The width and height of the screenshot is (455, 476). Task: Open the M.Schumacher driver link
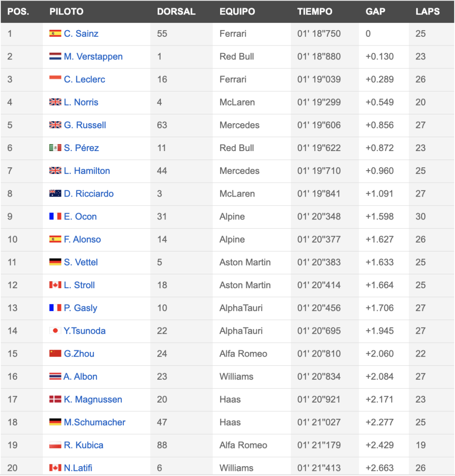(x=94, y=422)
